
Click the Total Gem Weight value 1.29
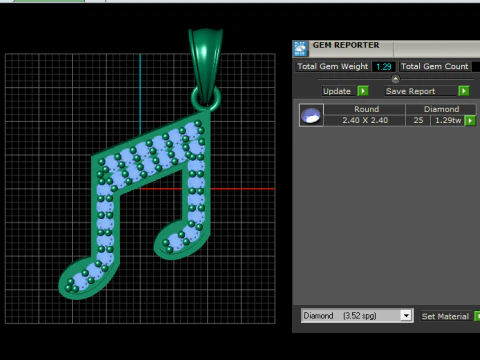point(384,67)
